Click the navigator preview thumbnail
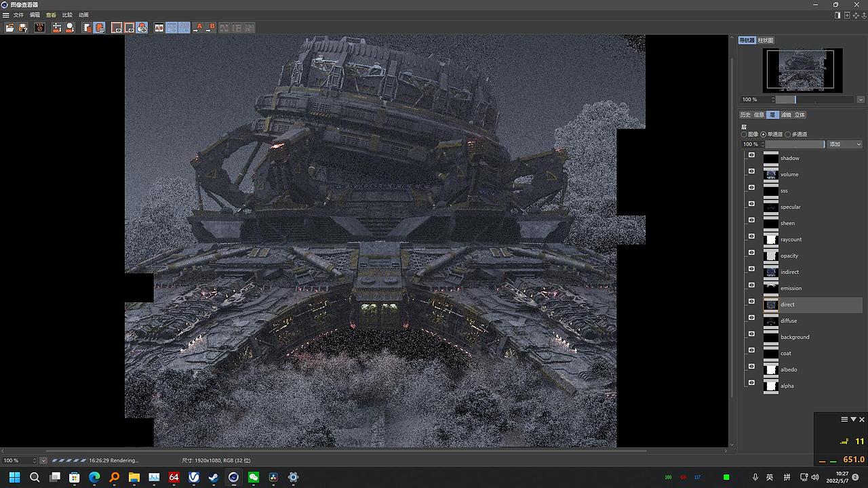The width and height of the screenshot is (868, 488). (803, 70)
